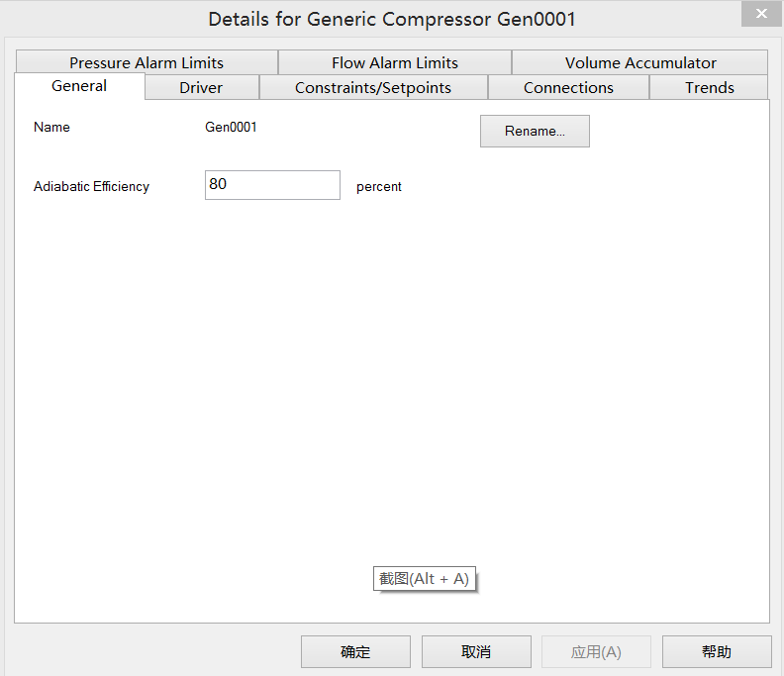Screen dimensions: 784x676
Task: Click the Adiabatic Efficiency label
Action: [91, 186]
